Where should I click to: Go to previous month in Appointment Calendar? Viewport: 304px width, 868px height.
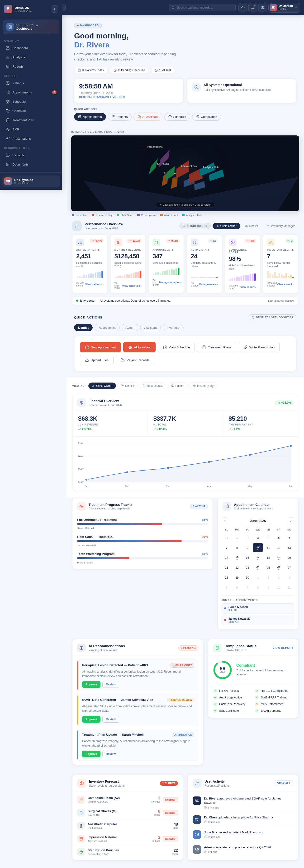[x=225, y=521]
